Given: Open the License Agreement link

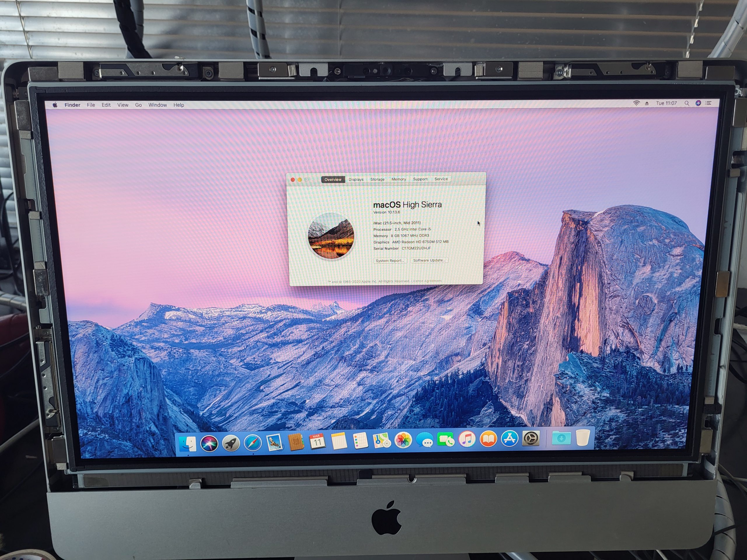Looking at the screenshot, I should point(426,281).
